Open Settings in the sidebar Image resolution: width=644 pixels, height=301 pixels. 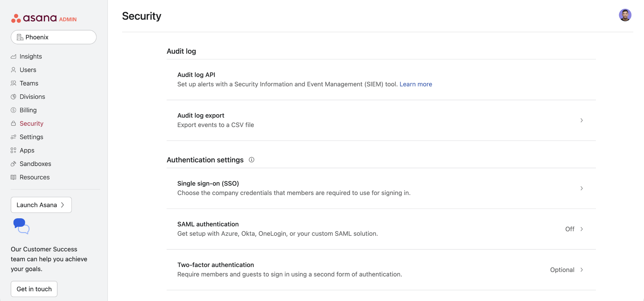click(x=31, y=137)
